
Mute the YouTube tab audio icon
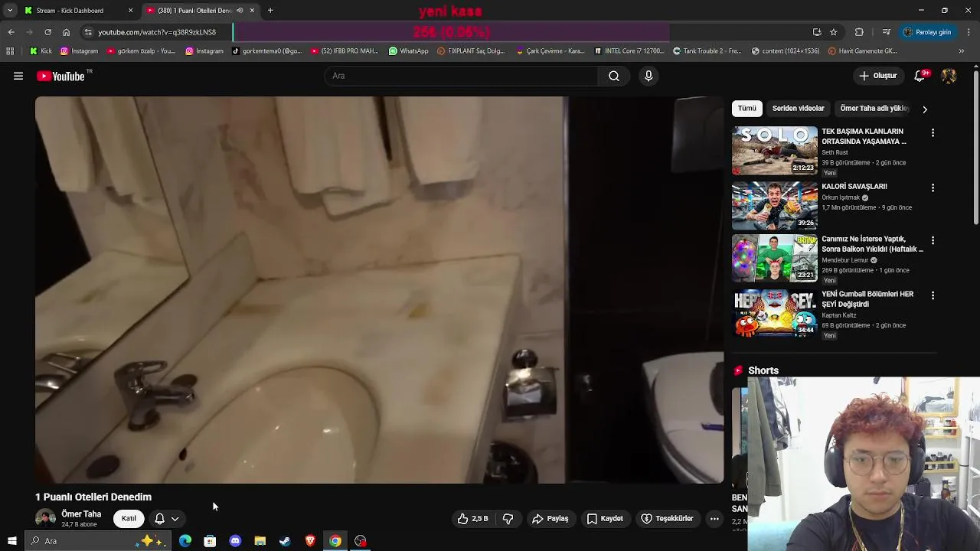pyautogui.click(x=240, y=11)
